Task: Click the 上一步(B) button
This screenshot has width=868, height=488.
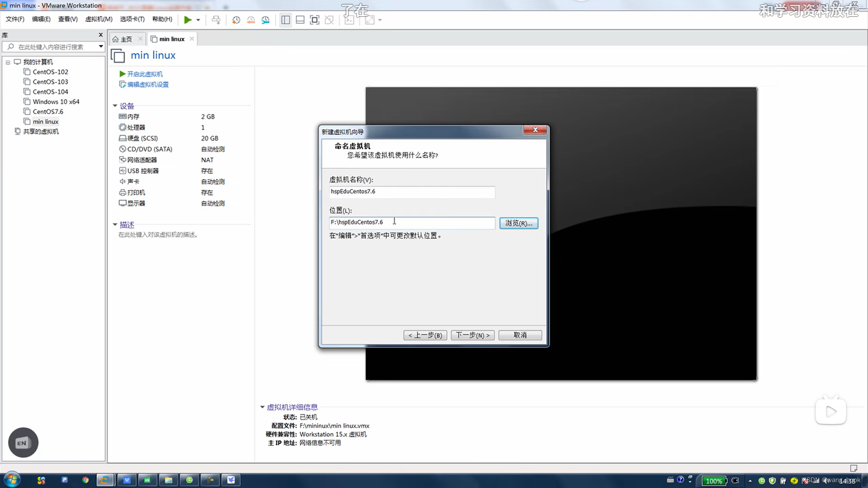Action: pos(425,335)
